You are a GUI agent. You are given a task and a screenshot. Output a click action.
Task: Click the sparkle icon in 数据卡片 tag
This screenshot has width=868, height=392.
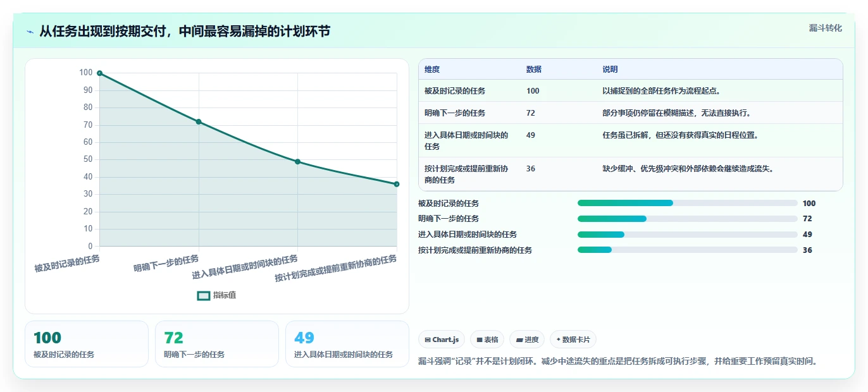click(558, 340)
